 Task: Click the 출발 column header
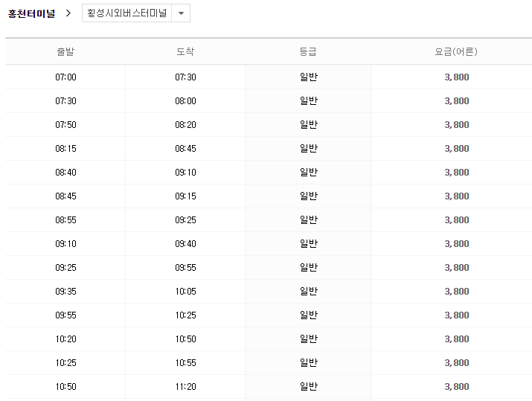point(65,52)
